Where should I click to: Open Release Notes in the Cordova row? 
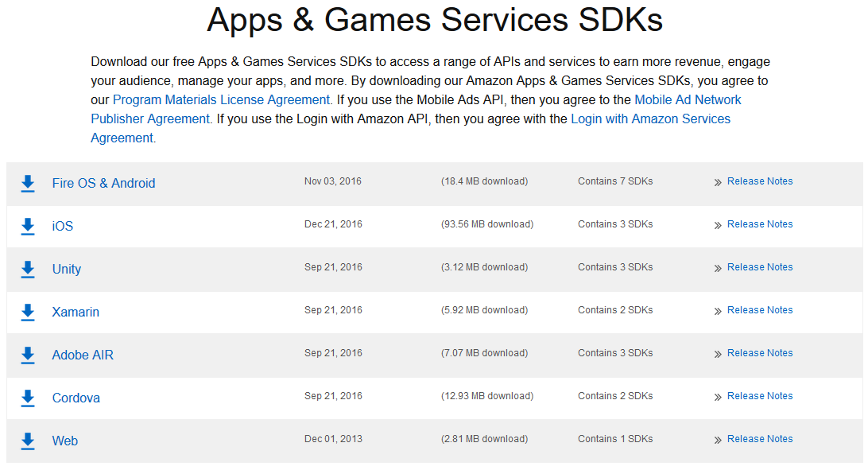(x=760, y=396)
